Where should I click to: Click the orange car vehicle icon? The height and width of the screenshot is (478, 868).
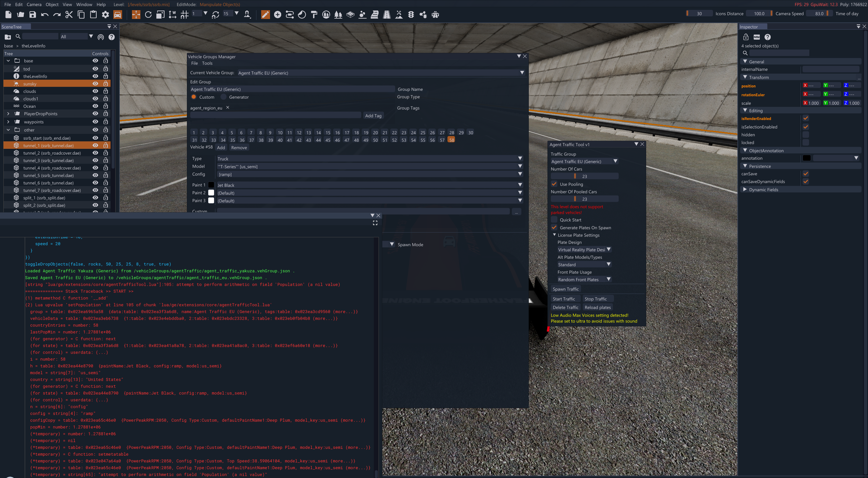pyautogui.click(x=117, y=15)
